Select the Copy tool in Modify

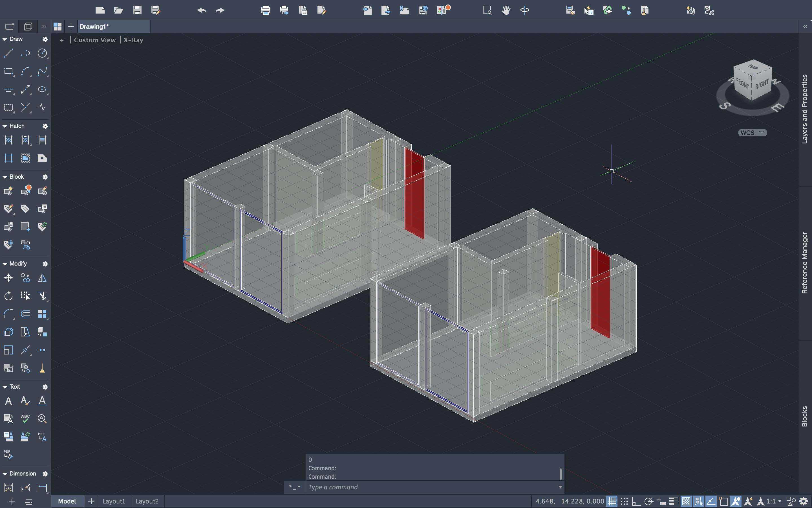pos(25,278)
